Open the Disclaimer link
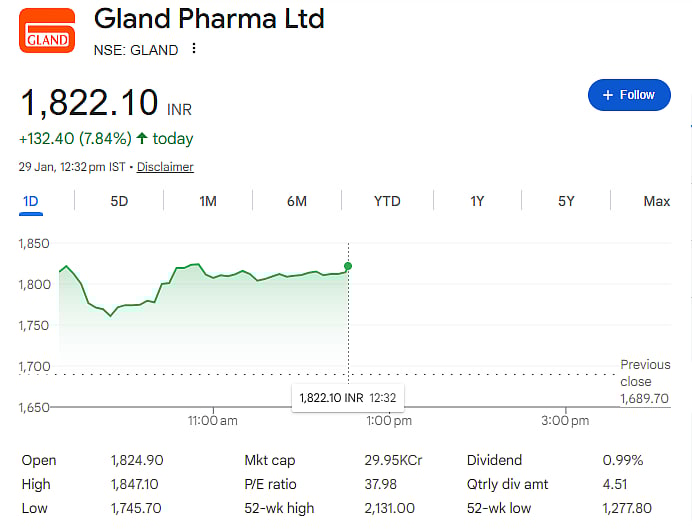 click(x=165, y=167)
